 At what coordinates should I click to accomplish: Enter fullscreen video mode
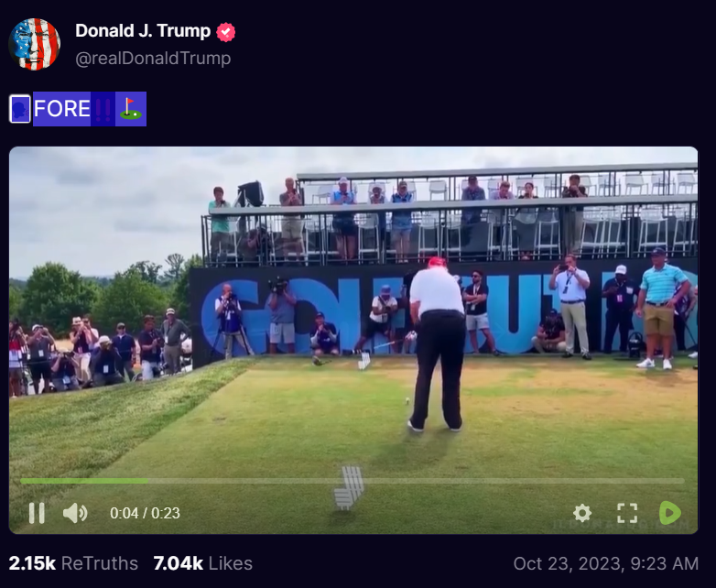pos(627,513)
